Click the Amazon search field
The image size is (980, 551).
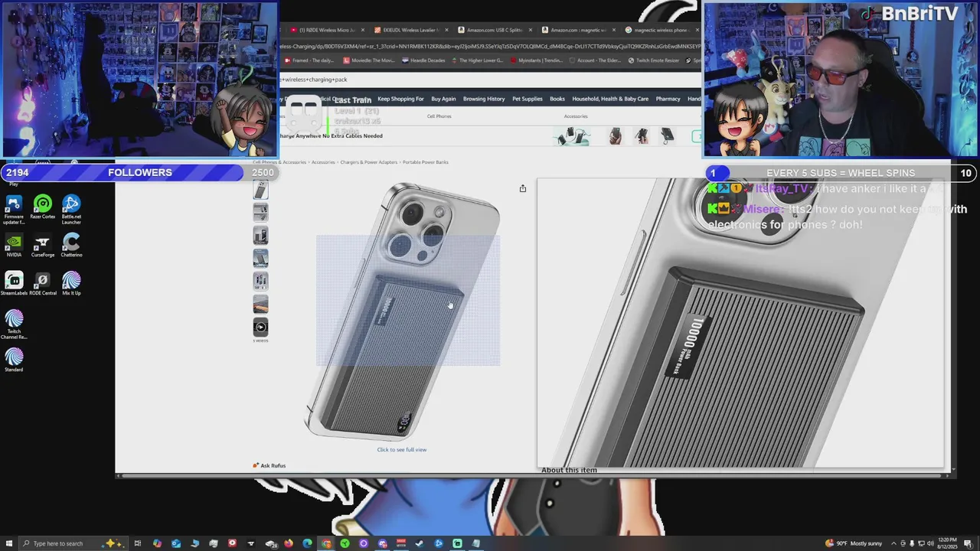[x=490, y=80]
